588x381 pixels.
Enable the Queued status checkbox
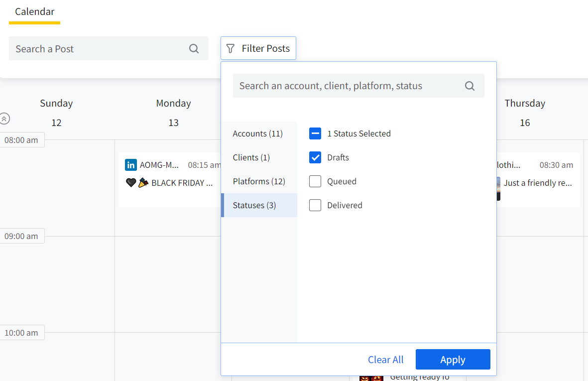(x=315, y=181)
